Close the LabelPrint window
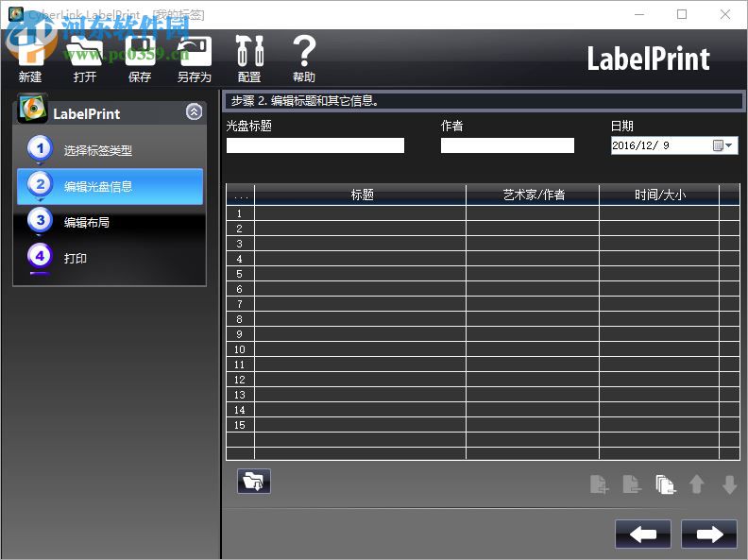This screenshot has height=560, width=748. point(725,14)
